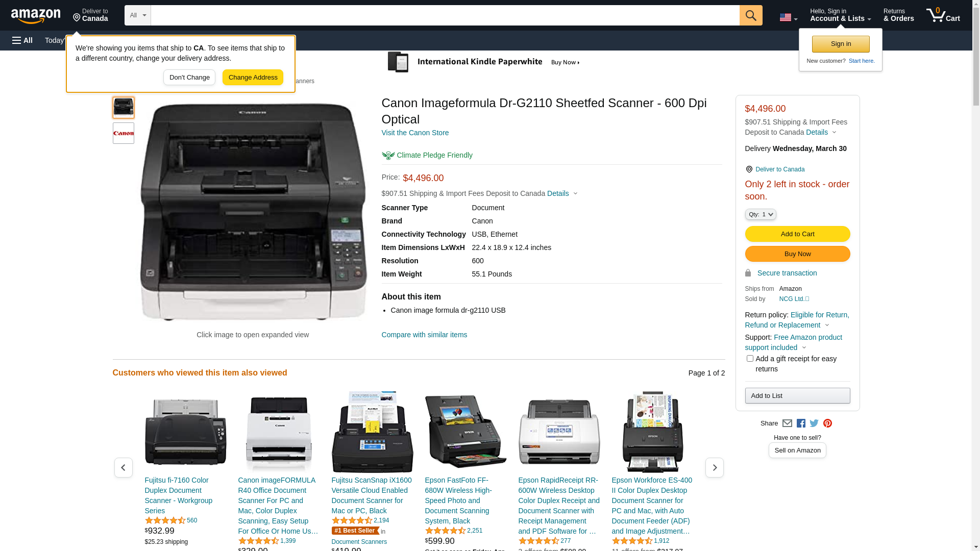Enable the gift receipt checkbox
The height and width of the screenshot is (551, 980).
[750, 359]
